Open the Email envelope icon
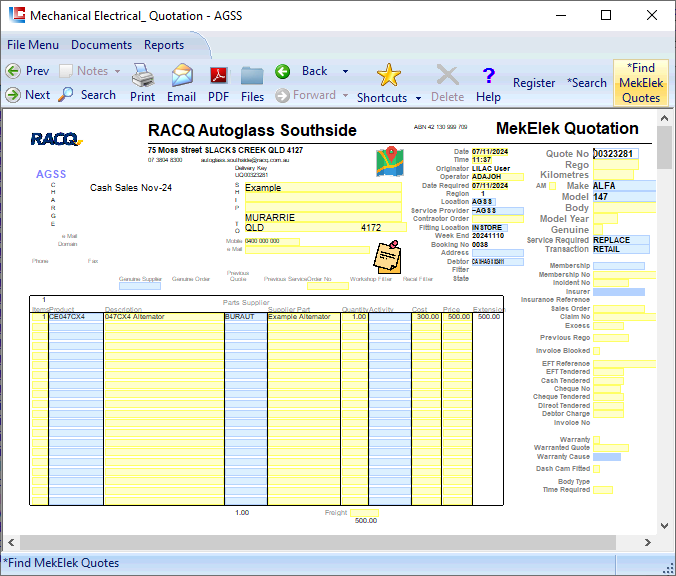676x576 pixels. (x=181, y=76)
